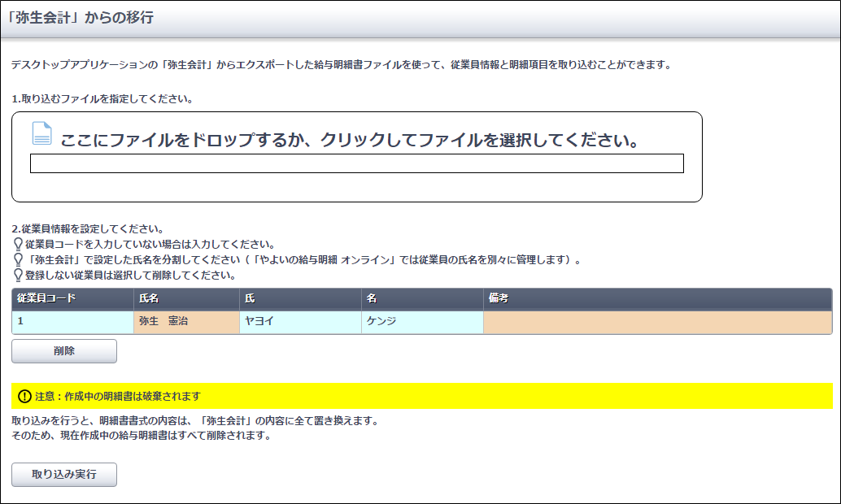Click the 削除 button
The height and width of the screenshot is (504, 841).
pyautogui.click(x=64, y=351)
